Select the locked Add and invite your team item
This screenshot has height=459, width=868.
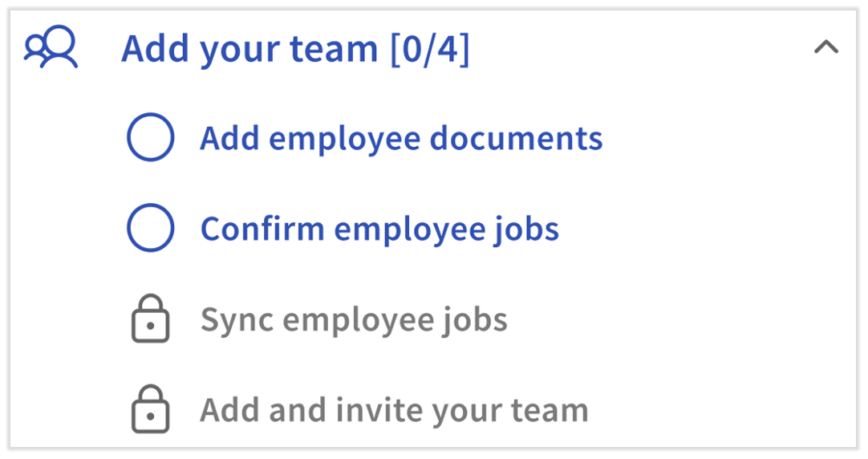pyautogui.click(x=394, y=410)
